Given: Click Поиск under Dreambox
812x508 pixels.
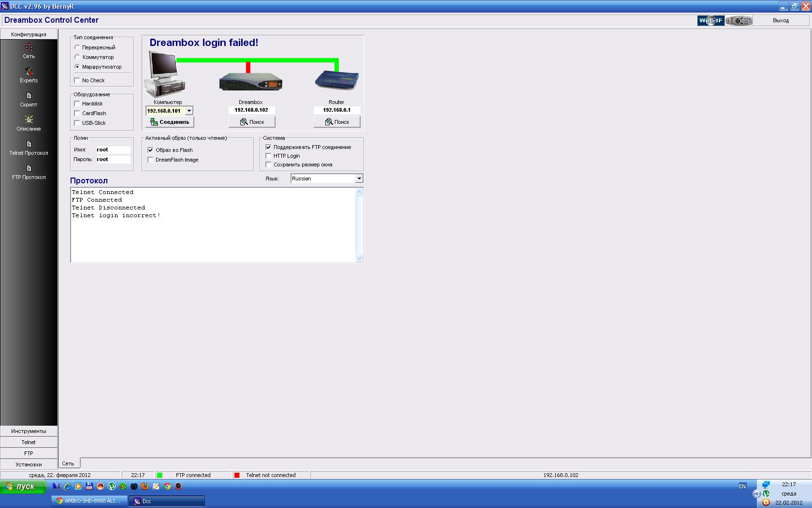Looking at the screenshot, I should pos(252,122).
